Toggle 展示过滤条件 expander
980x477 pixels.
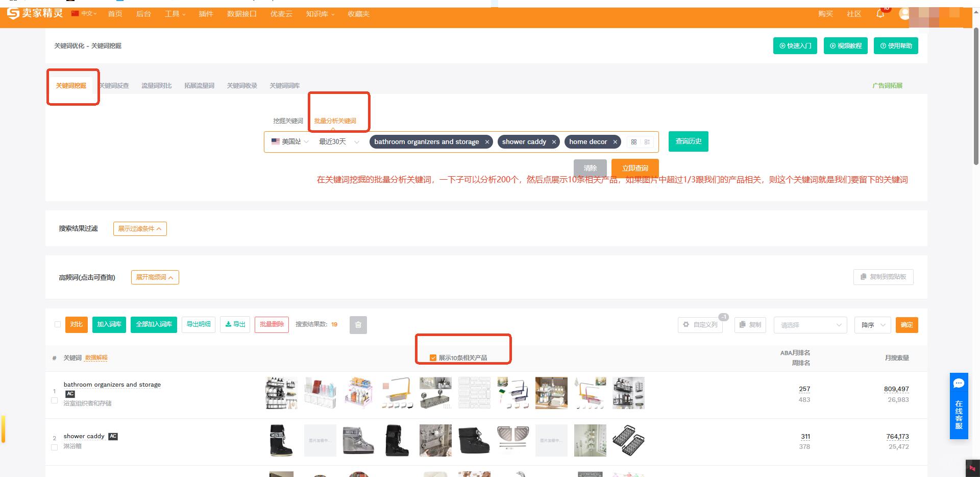[x=140, y=229]
